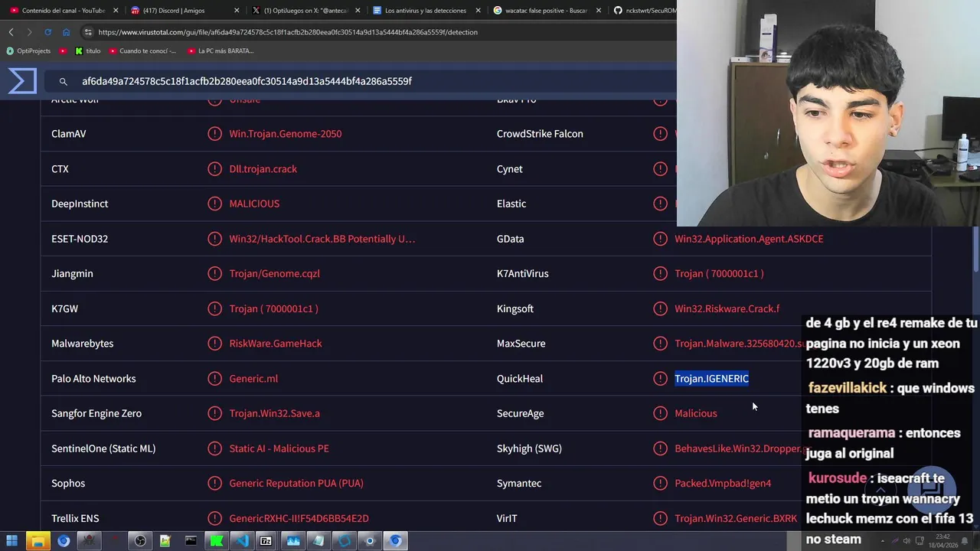Close the 'Contenido del canal - YouTube' tab

[116, 11]
